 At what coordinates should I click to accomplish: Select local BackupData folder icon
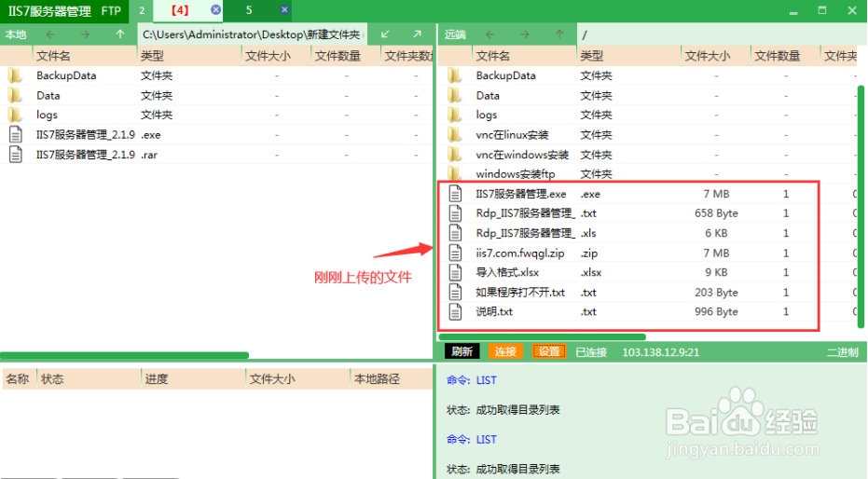pos(16,75)
